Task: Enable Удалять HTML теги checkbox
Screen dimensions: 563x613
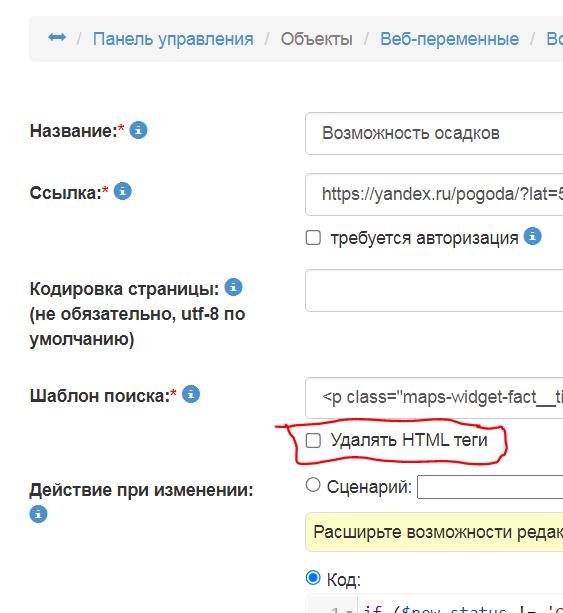Action: click(x=313, y=441)
